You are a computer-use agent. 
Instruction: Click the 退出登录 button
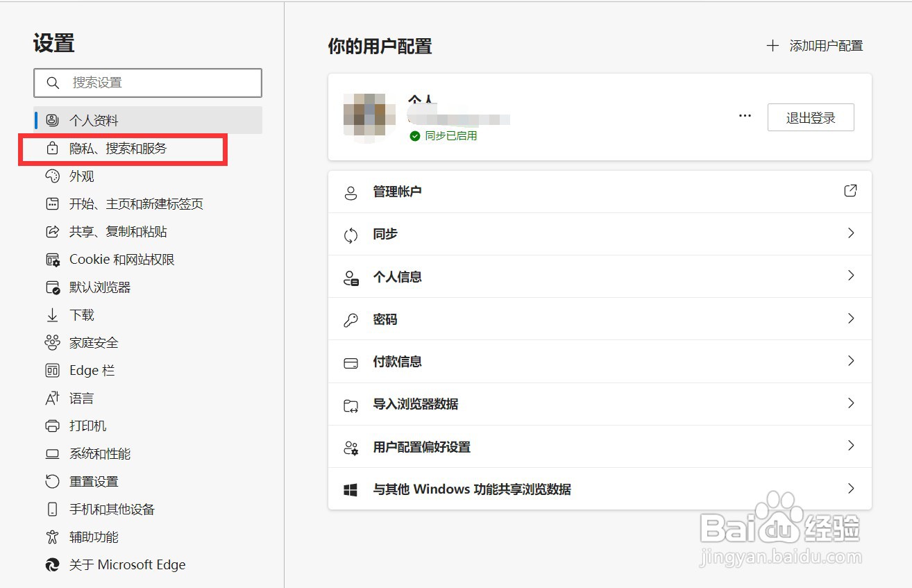tap(810, 117)
